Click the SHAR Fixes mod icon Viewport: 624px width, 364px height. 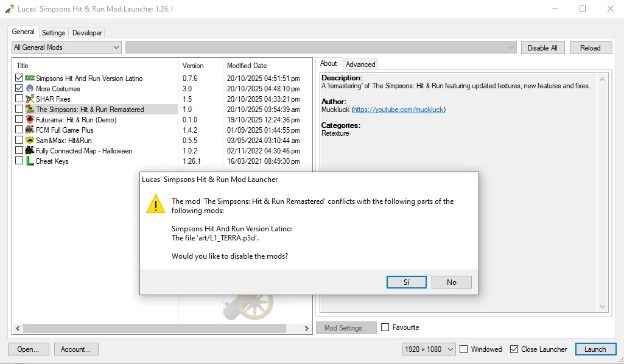point(30,99)
